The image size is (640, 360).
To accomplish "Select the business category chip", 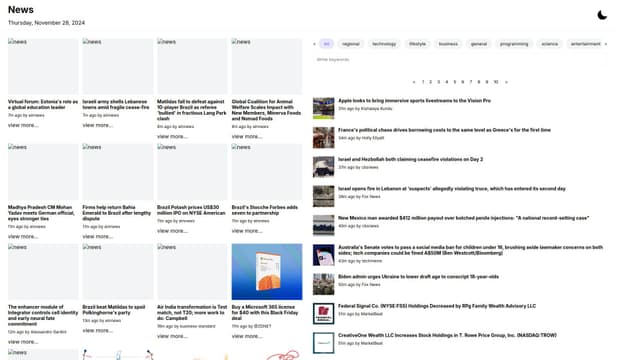I will click(448, 44).
